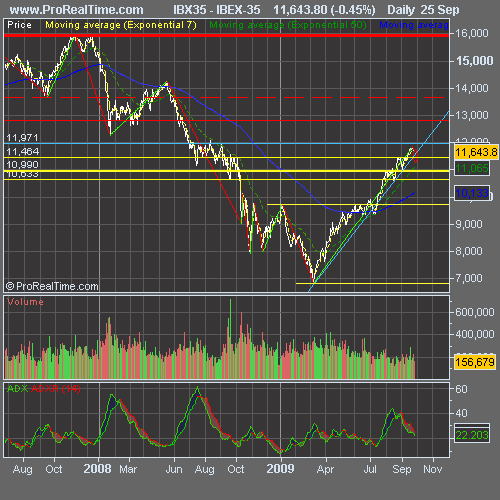Select the ADX ADXR (14) indicator label
This screenshot has height=500, width=500.
pos(44,389)
